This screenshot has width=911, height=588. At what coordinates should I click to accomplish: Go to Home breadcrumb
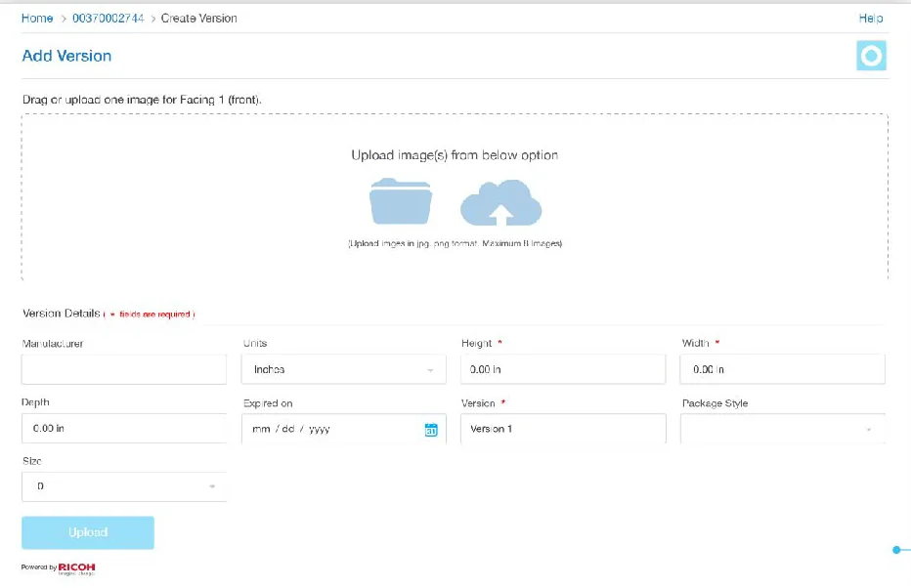point(37,18)
